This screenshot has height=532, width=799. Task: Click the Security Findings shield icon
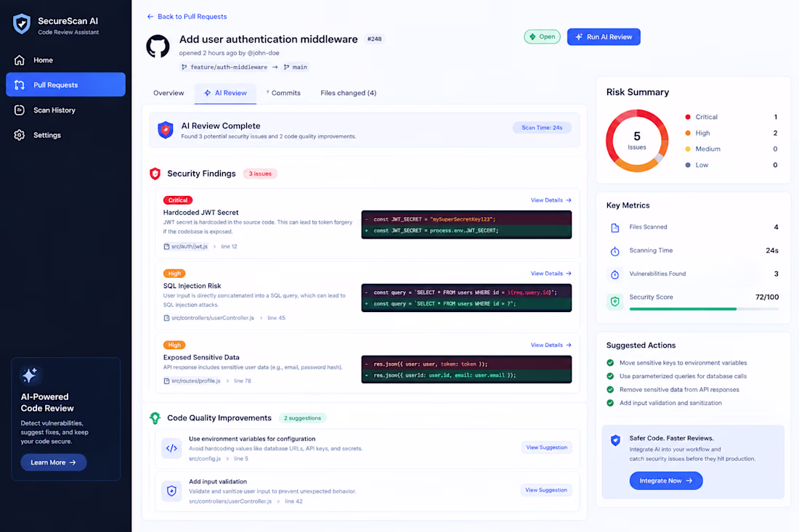(155, 173)
